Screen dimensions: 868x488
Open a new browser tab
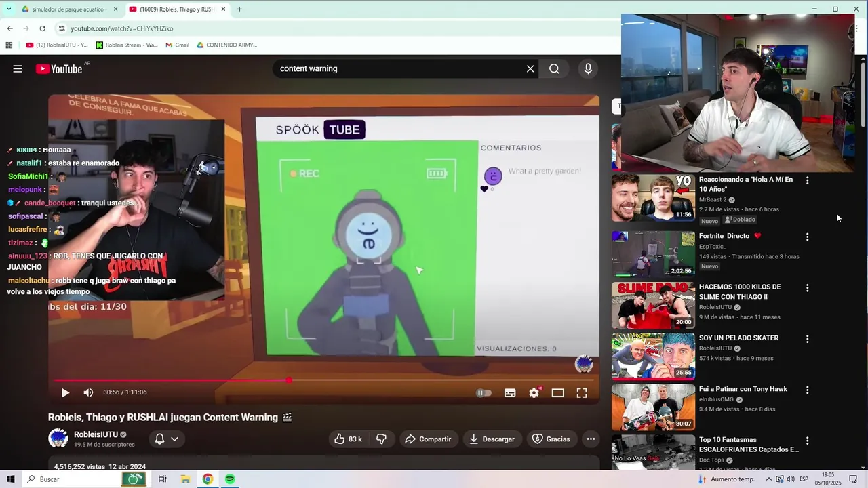click(239, 9)
